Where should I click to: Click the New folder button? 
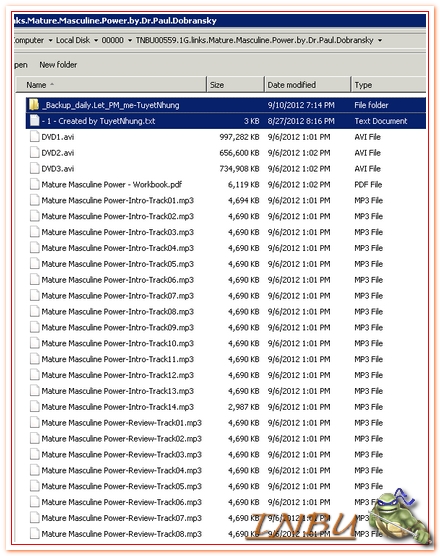coord(58,65)
